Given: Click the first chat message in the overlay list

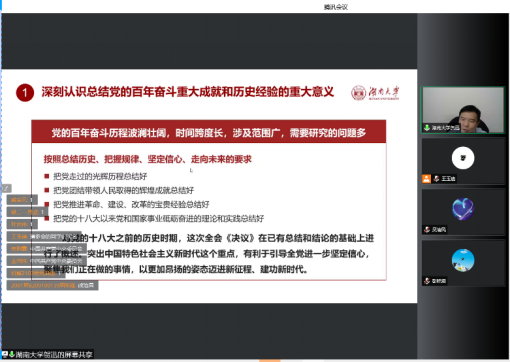Looking at the screenshot, I should click(x=22, y=200).
